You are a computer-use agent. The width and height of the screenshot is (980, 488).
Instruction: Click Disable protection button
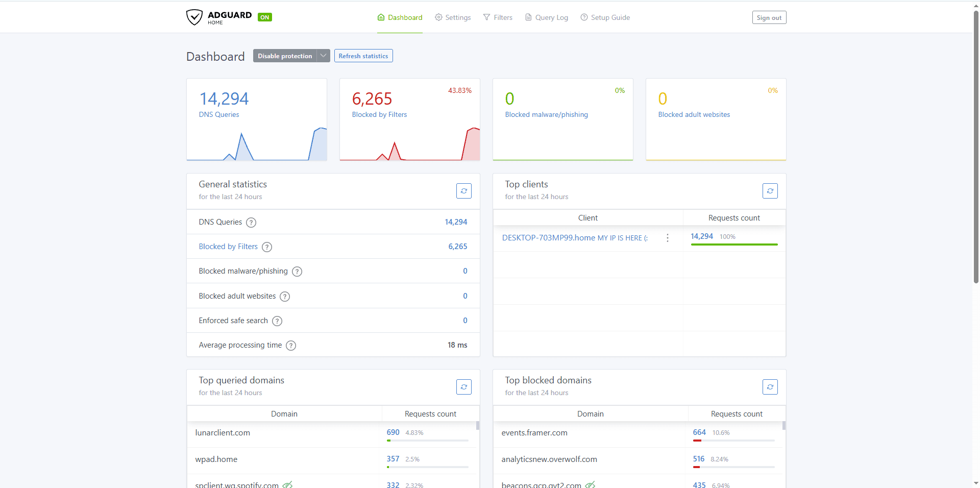pos(285,56)
